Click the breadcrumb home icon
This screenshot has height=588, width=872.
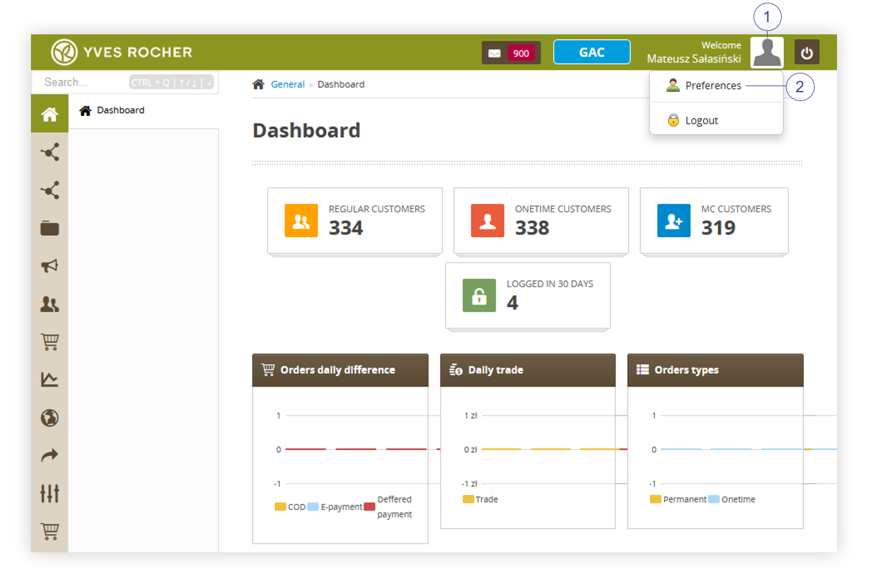pos(259,84)
